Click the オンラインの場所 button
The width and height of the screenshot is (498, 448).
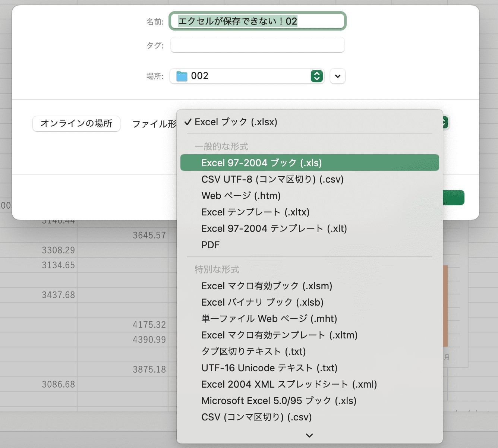[76, 123]
